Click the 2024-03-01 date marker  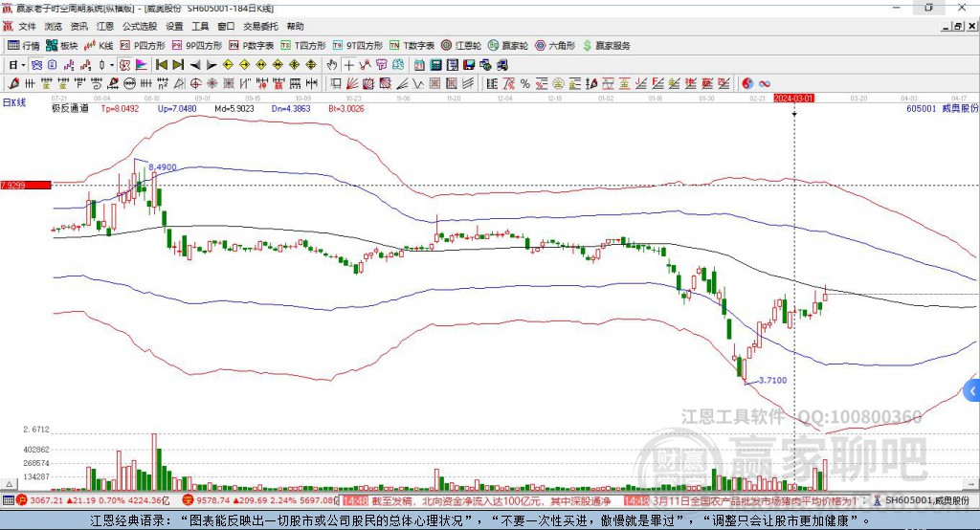793,99
